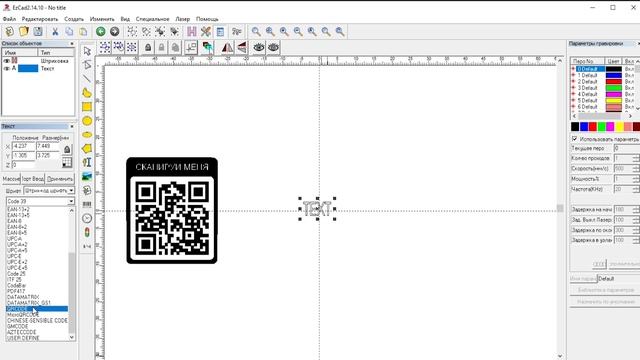
Task: Open the Помощь menu
Action: click(x=207, y=19)
